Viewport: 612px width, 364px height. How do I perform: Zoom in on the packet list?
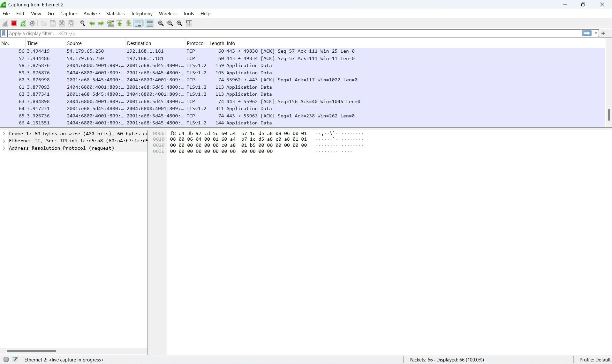[161, 23]
